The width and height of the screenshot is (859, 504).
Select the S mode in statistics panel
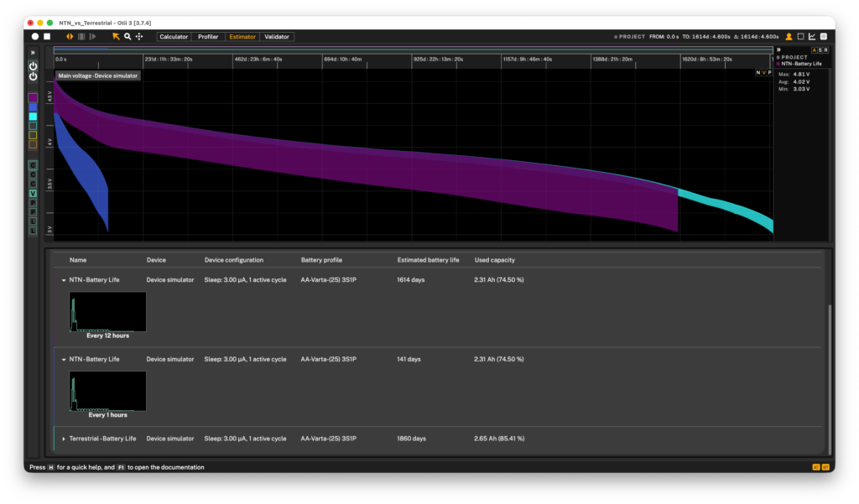tap(820, 49)
